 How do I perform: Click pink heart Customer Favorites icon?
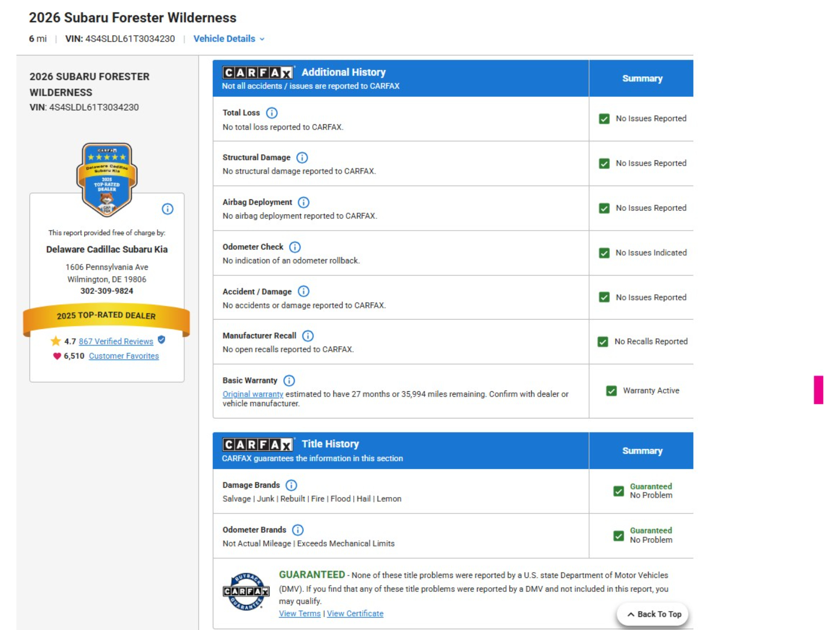57,356
